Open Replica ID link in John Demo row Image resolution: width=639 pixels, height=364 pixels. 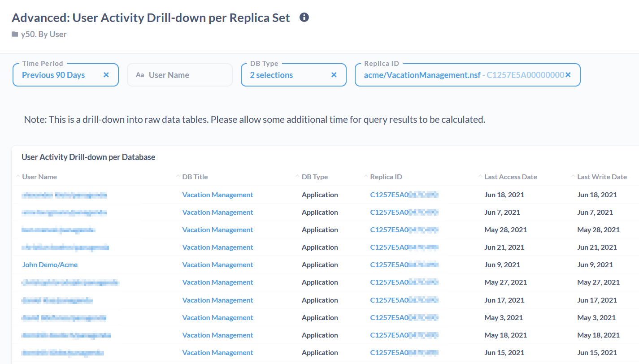tap(404, 264)
